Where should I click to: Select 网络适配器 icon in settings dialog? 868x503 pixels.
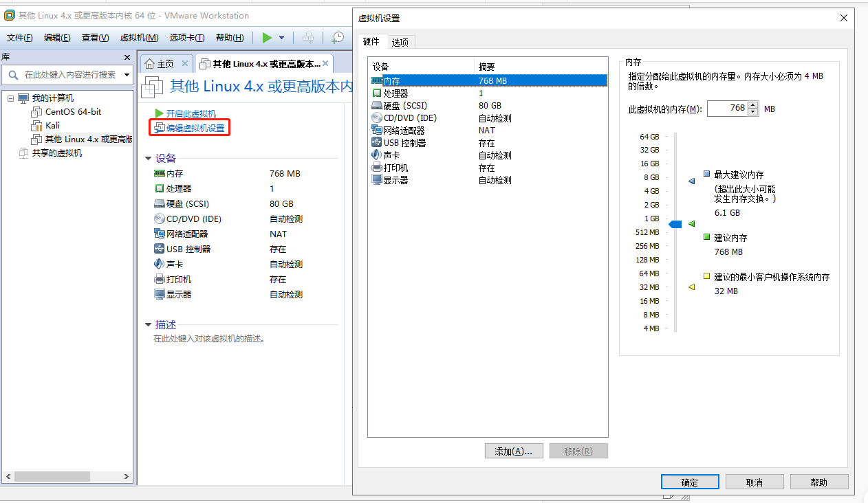click(x=376, y=130)
